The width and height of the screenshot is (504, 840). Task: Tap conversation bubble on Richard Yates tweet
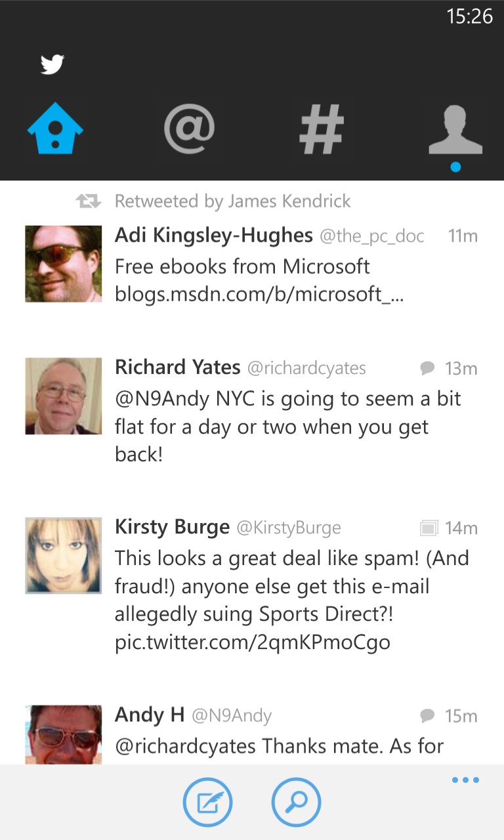[428, 368]
